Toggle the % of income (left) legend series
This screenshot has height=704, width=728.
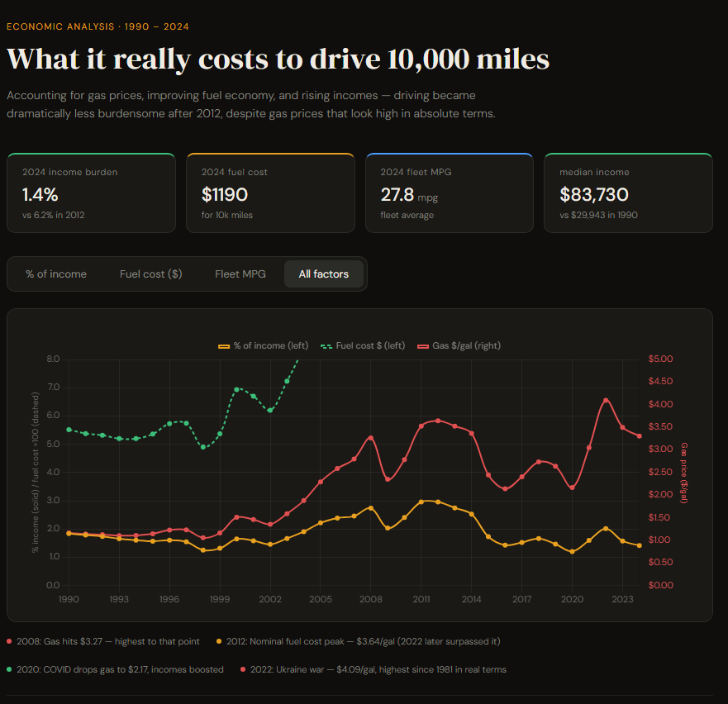coord(258,345)
